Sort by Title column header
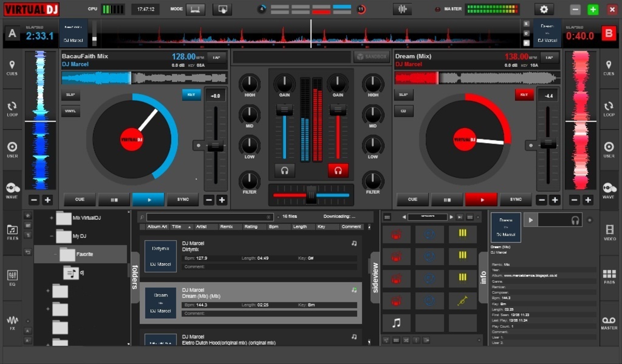Screen dimensions: 622x364 click(181, 227)
